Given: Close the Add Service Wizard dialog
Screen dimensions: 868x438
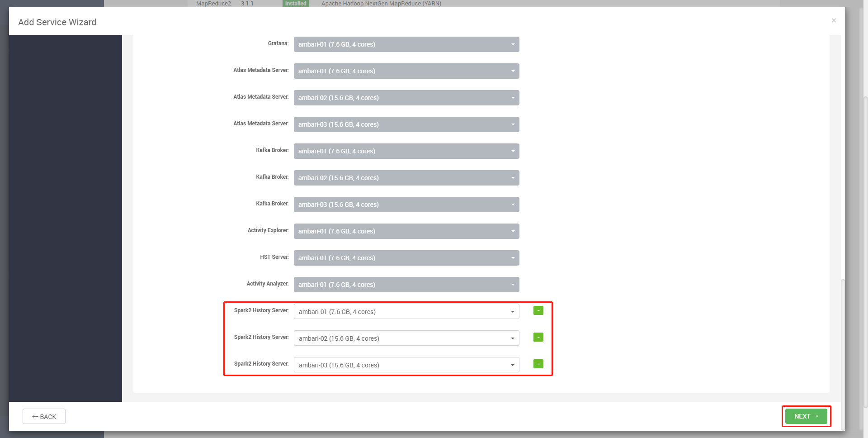Looking at the screenshot, I should (x=834, y=20).
